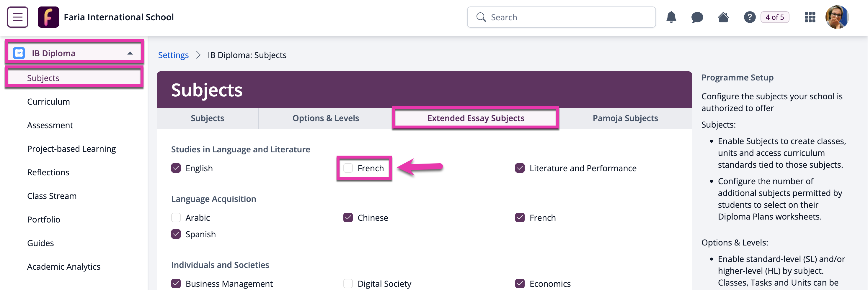The width and height of the screenshot is (868, 290).
Task: Click the breadcrumb chevron after Settings
Action: [198, 55]
